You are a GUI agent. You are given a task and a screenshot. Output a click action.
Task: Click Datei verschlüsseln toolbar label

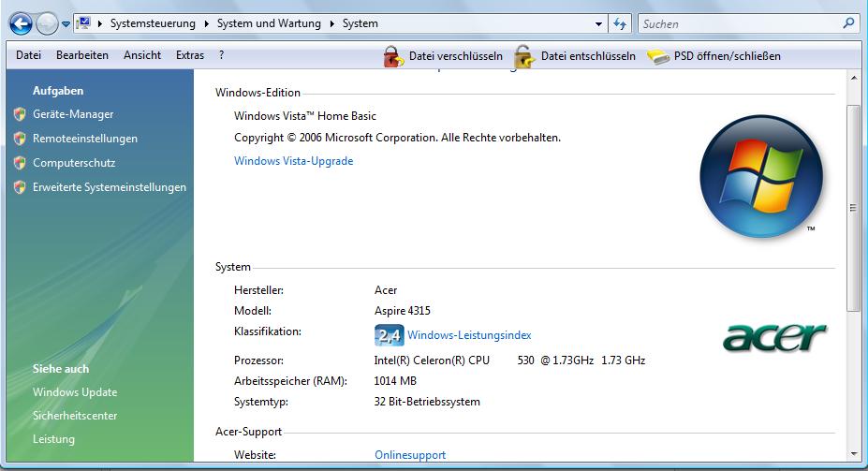(456, 56)
